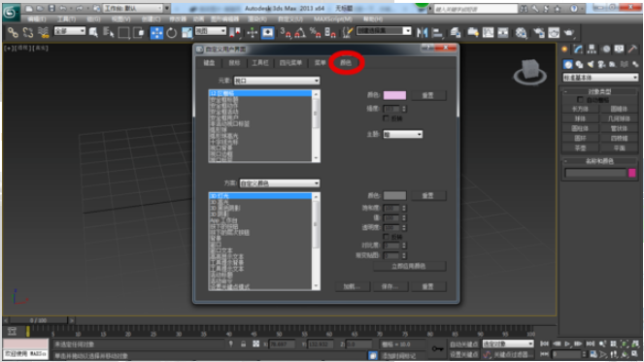
Task: Open the Curve Editor icon
Action: pos(488,33)
